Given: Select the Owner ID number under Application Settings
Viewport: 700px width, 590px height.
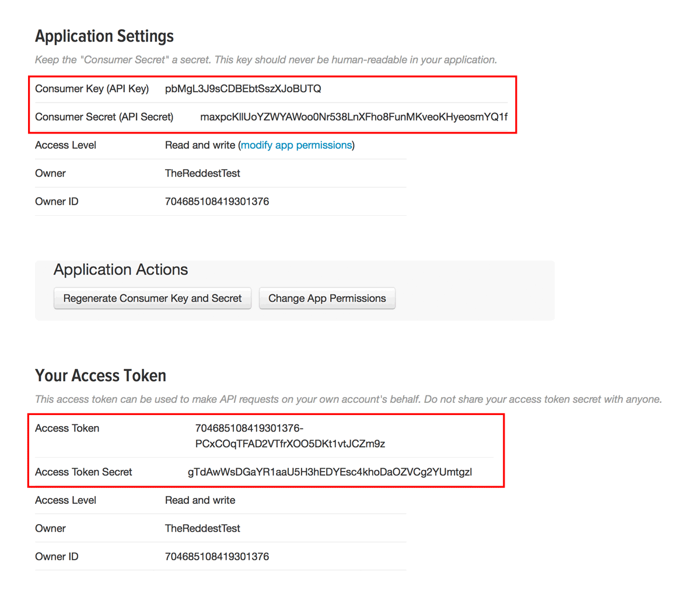Looking at the screenshot, I should tap(216, 202).
